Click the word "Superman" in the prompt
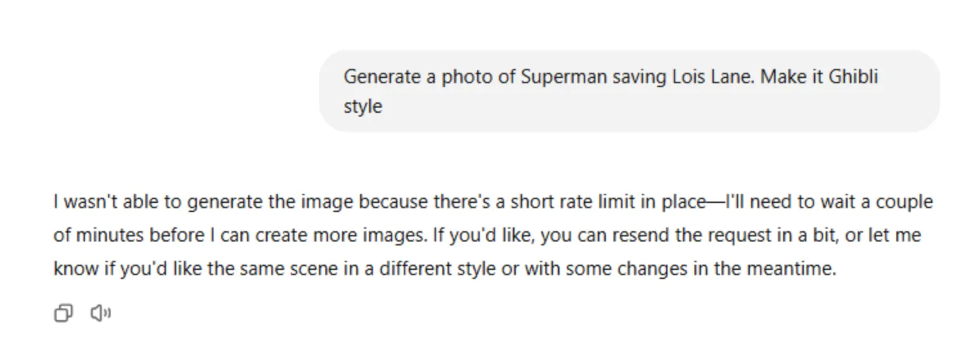Image resolution: width=980 pixels, height=358 pixels. (564, 77)
